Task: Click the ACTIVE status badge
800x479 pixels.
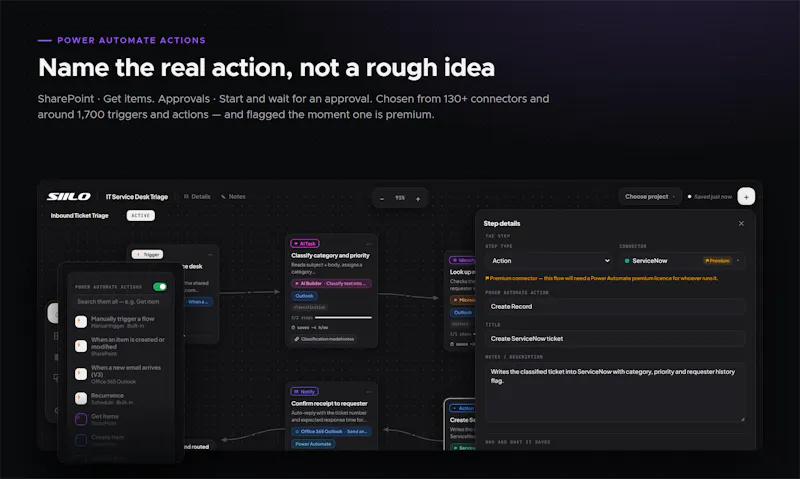Action: 141,215
